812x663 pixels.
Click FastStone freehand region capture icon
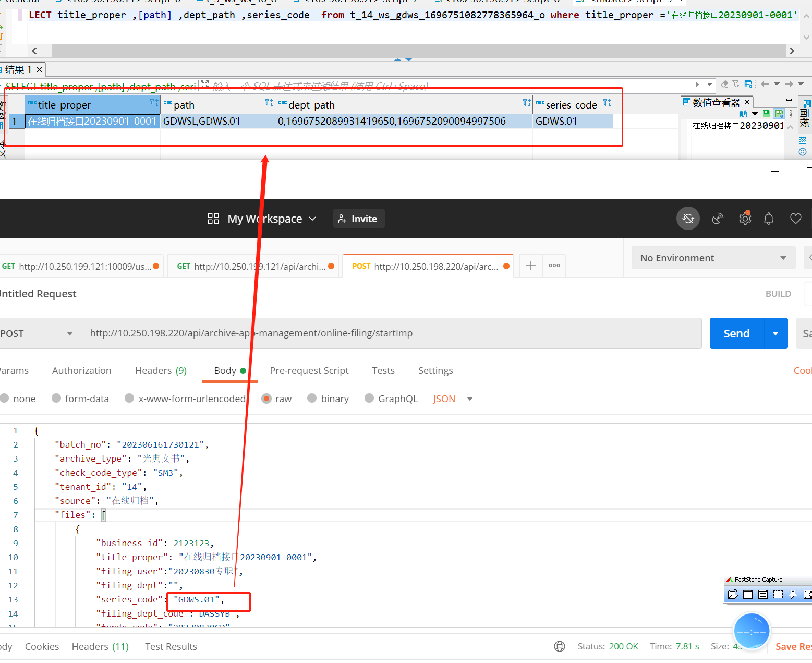click(x=793, y=594)
